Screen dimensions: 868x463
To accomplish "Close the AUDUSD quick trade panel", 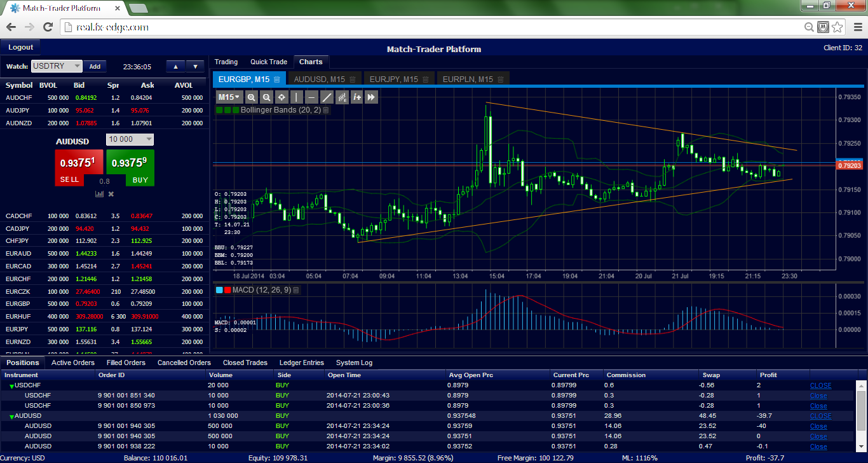I will [111, 194].
